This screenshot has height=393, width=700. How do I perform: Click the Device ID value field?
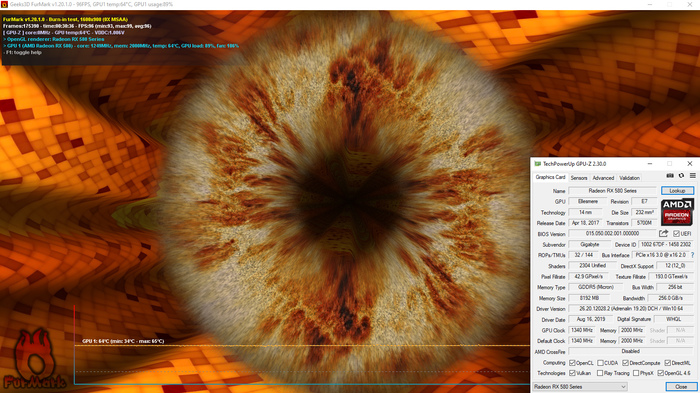coord(666,244)
